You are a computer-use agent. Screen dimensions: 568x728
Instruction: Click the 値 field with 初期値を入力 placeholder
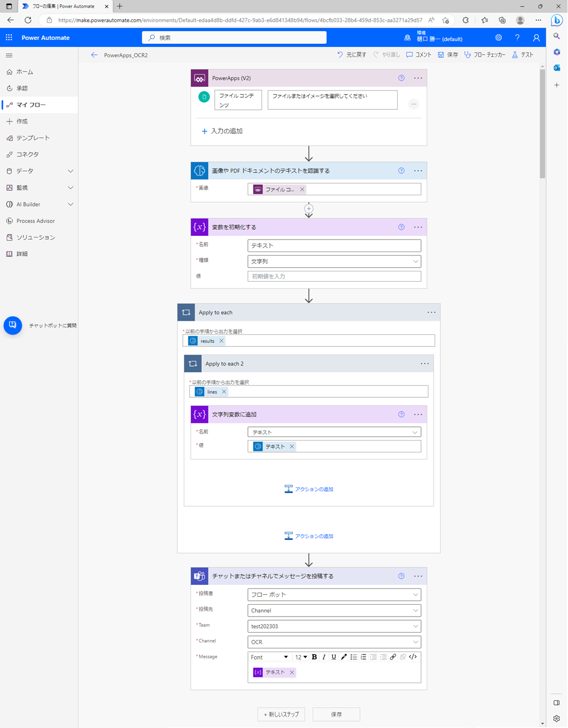334,277
